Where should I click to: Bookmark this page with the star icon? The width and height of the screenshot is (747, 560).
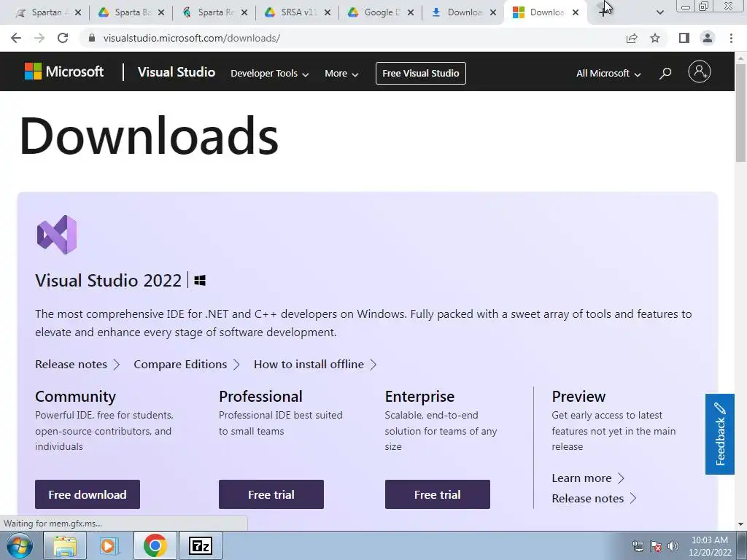(655, 38)
